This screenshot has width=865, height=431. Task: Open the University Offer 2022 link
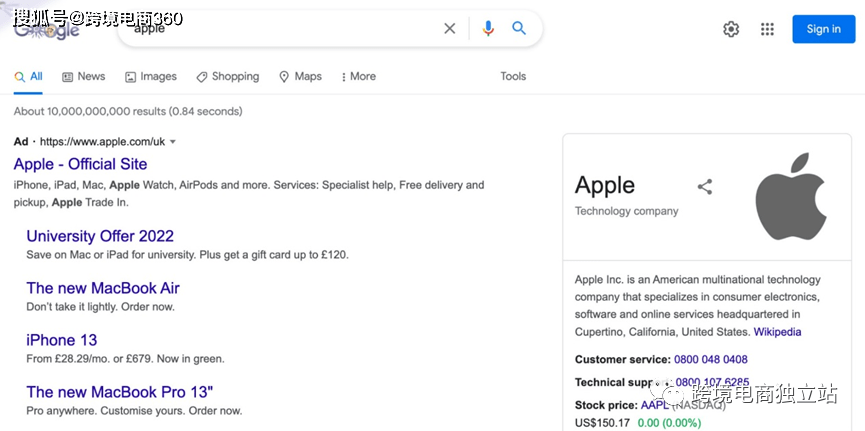[x=100, y=236]
